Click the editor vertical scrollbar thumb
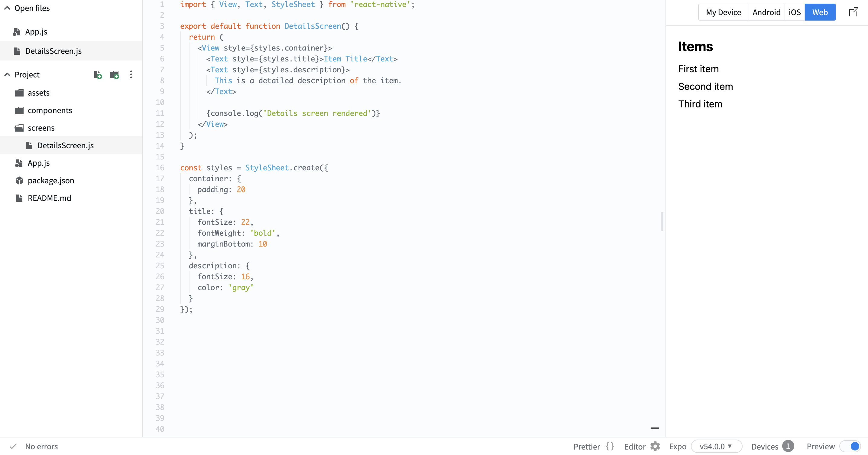 pyautogui.click(x=662, y=221)
